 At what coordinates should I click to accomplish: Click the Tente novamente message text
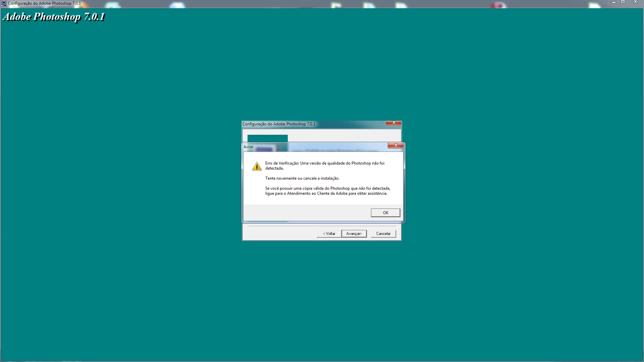302,178
